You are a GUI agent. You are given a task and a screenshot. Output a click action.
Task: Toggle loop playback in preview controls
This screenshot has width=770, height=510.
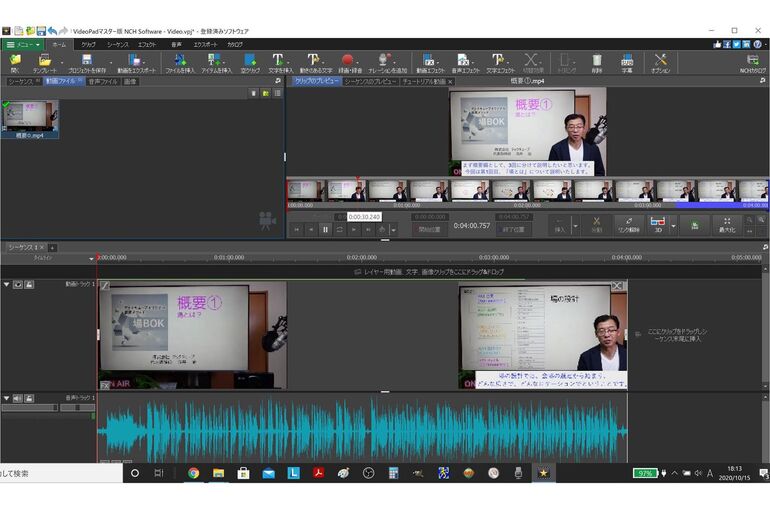coord(339,229)
